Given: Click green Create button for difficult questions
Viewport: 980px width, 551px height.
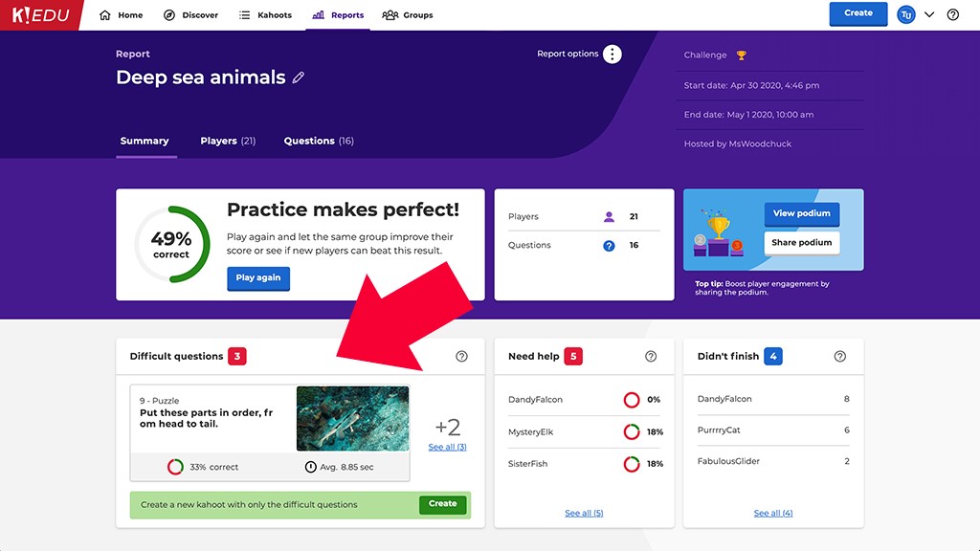Looking at the screenshot, I should pyautogui.click(x=442, y=504).
